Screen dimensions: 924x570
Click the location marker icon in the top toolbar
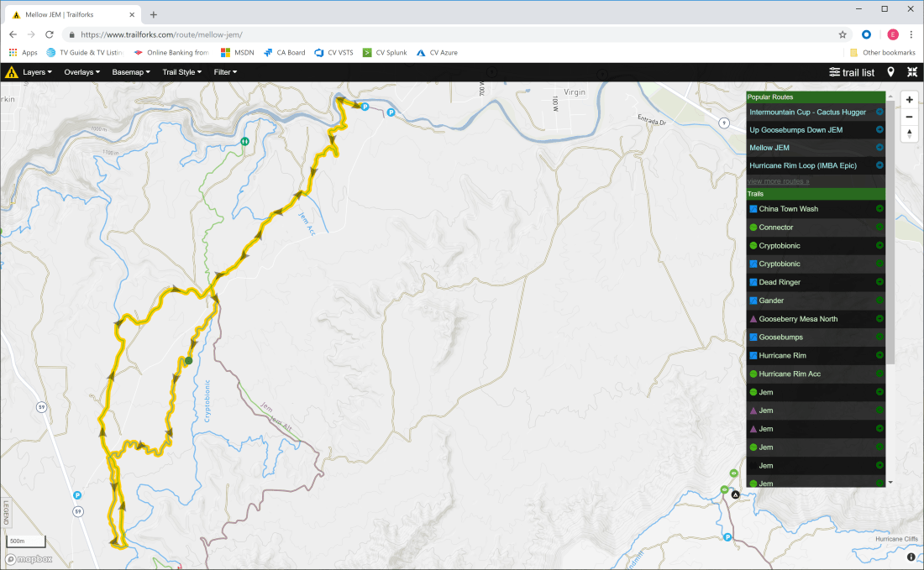coord(890,72)
